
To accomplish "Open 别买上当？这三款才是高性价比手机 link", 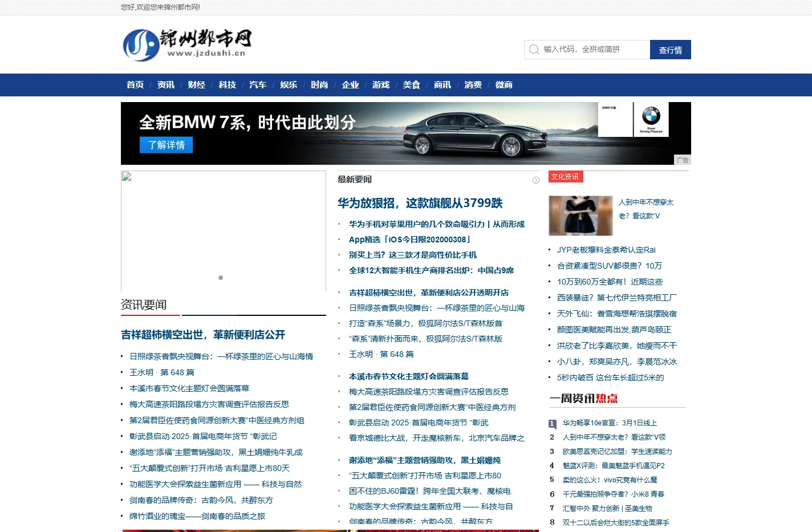I will click(x=413, y=255).
